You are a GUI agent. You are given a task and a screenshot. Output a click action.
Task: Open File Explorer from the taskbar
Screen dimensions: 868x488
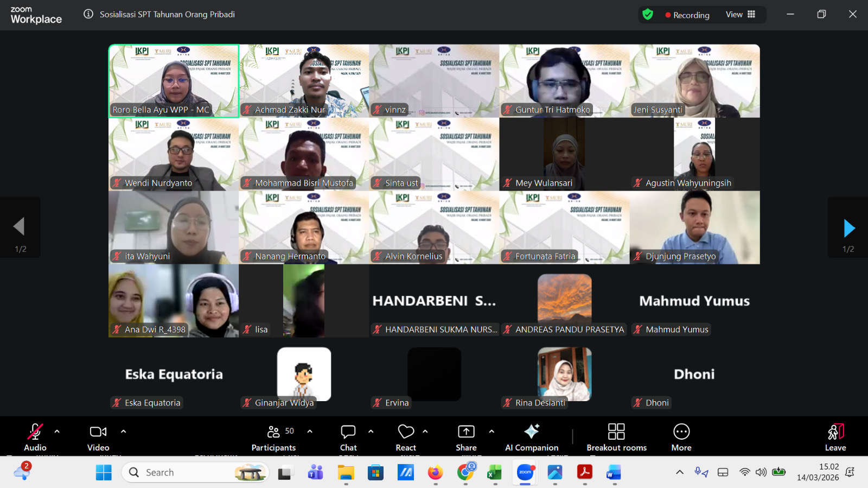pos(346,473)
